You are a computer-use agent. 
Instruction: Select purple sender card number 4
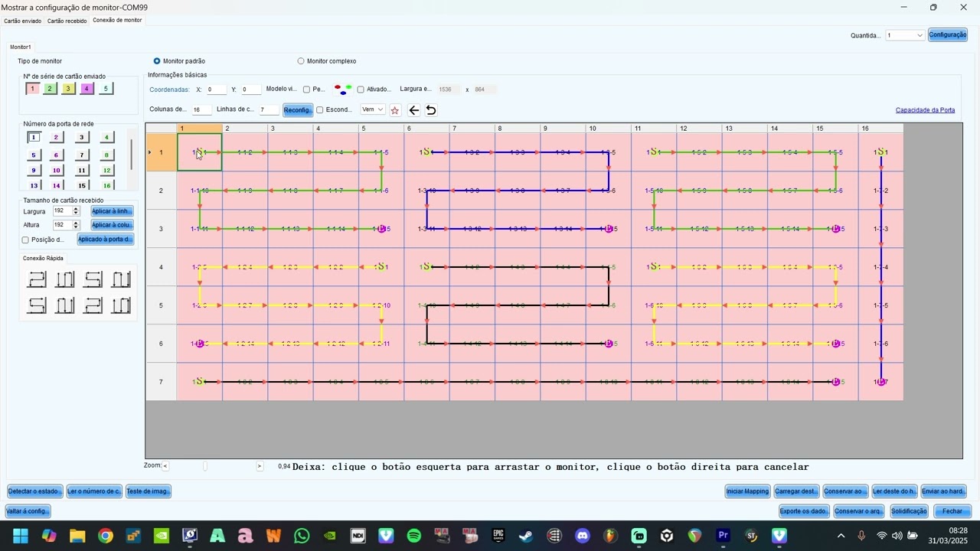(x=87, y=89)
